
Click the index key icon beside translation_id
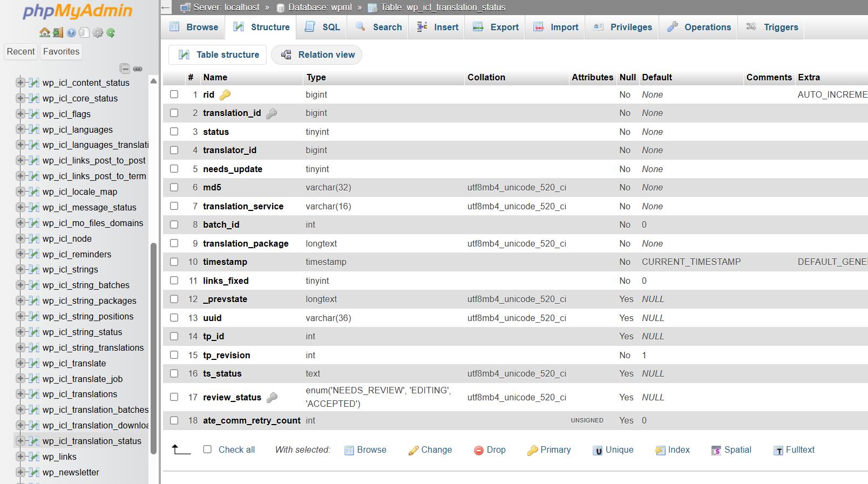(272, 113)
